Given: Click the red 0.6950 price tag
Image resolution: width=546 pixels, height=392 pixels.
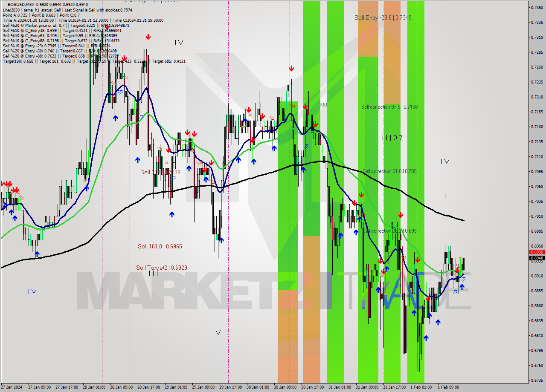Looking at the screenshot, I should 537,252.
